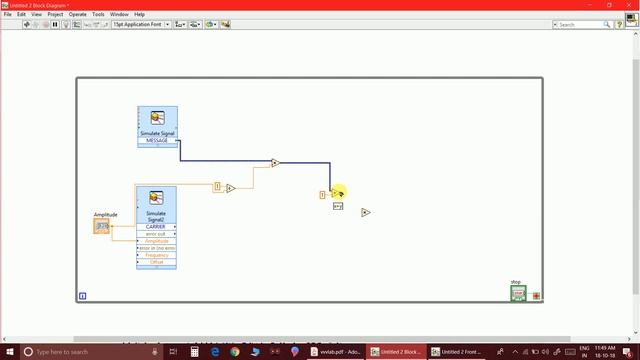Switch to wvlab.pdf Adobe taskbar window
640x360 pixels.
(336, 352)
